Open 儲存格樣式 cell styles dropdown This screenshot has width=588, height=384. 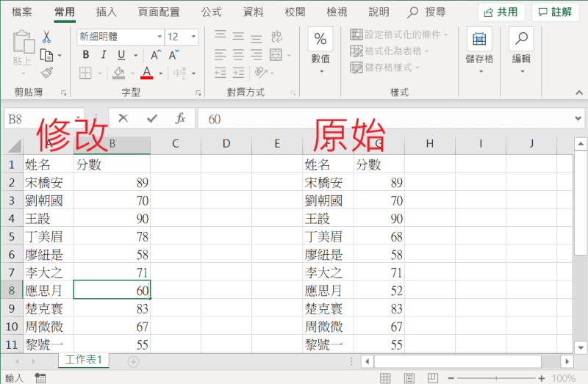click(384, 68)
